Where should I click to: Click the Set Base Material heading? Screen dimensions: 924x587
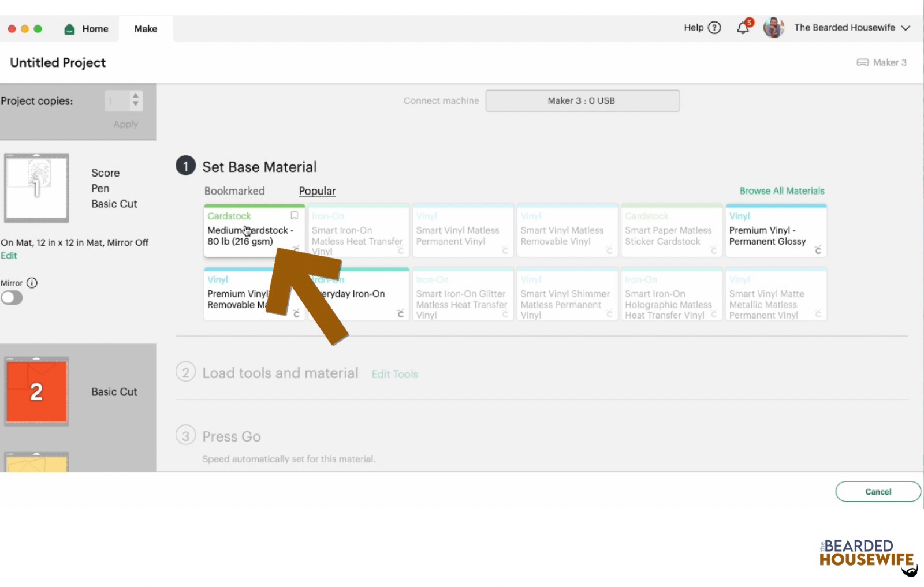259,167
